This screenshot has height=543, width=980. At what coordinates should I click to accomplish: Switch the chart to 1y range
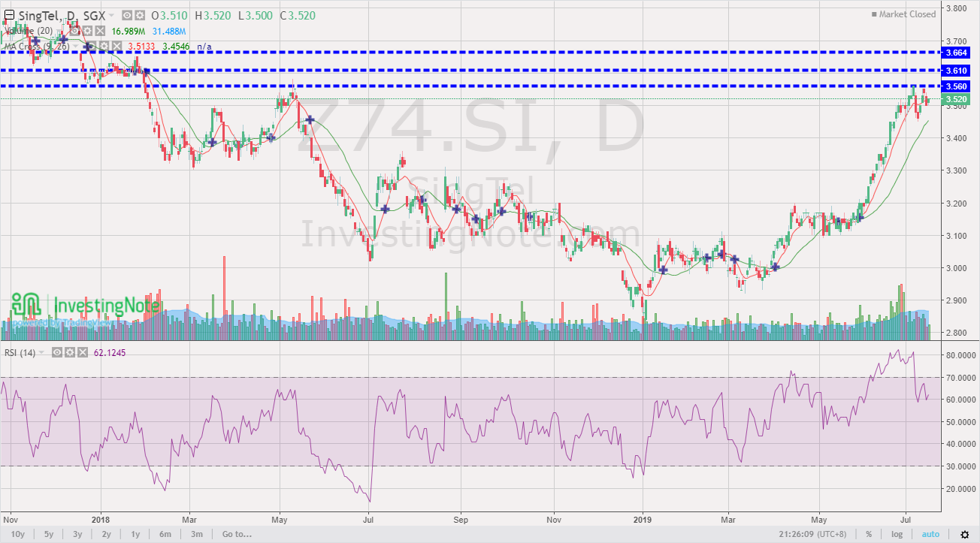tap(135, 533)
